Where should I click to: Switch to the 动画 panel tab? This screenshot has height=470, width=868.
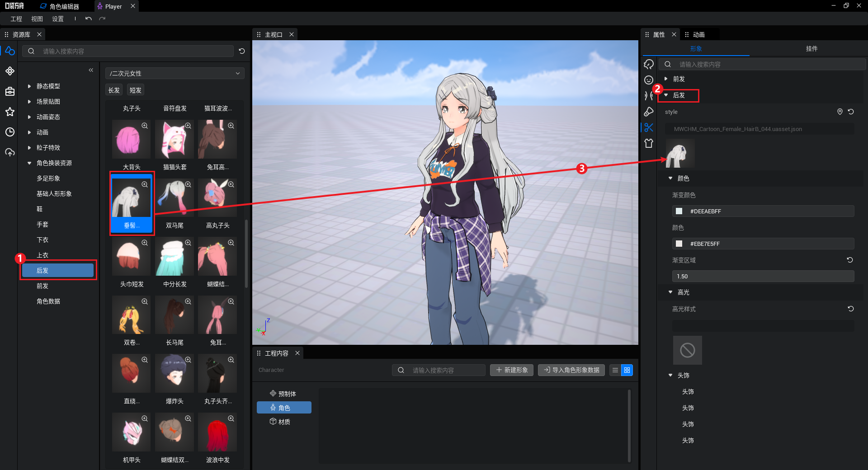[x=699, y=34]
